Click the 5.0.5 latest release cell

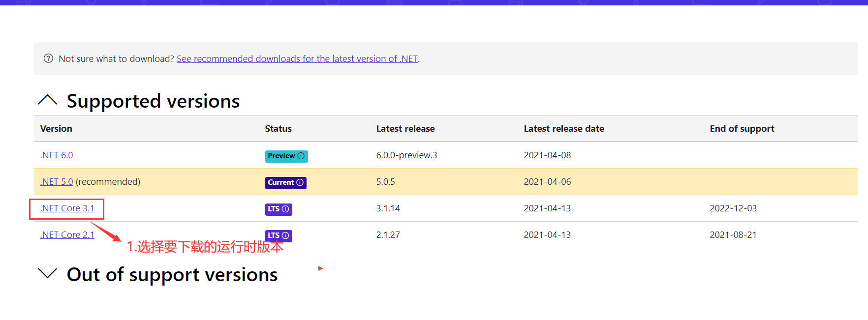click(386, 182)
